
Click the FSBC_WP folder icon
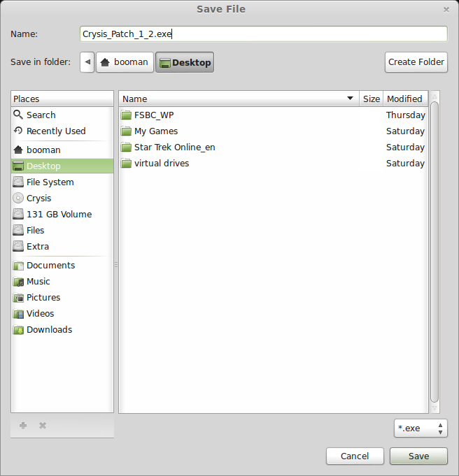[x=126, y=115]
